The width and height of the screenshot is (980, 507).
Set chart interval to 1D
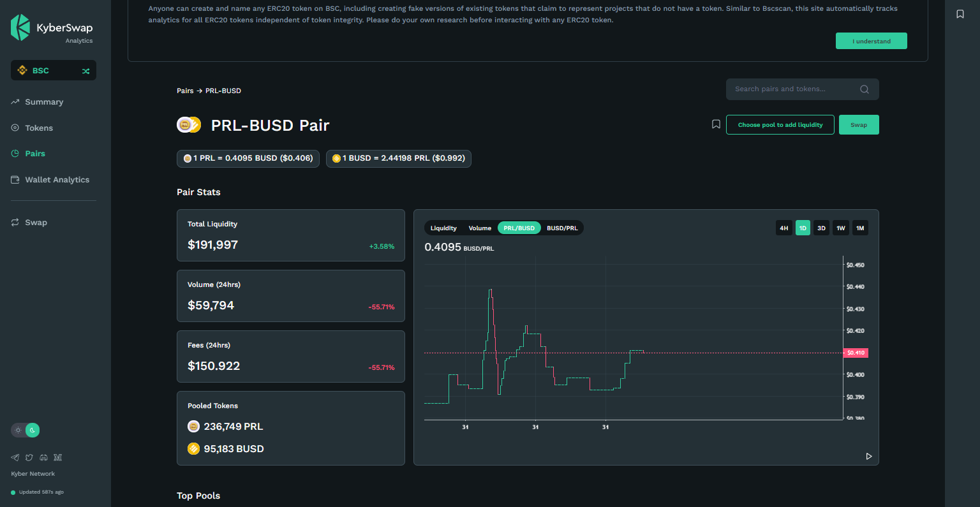[x=803, y=228]
